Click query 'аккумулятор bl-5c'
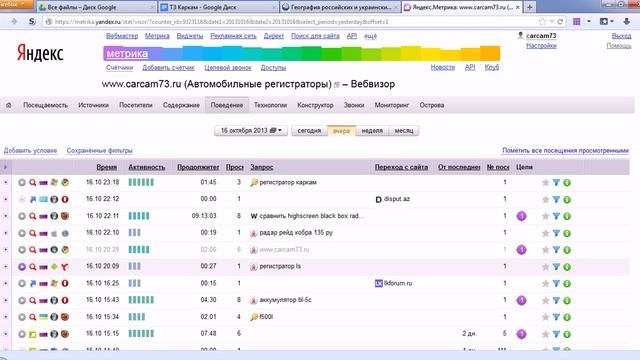This screenshot has height=360, width=640. coord(285,300)
